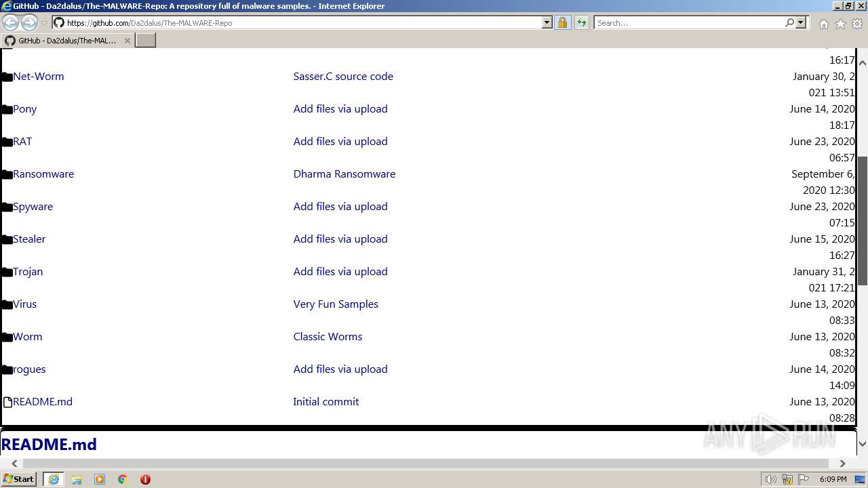
Task: Open Spyware row's Add files via upload
Action: point(340,207)
